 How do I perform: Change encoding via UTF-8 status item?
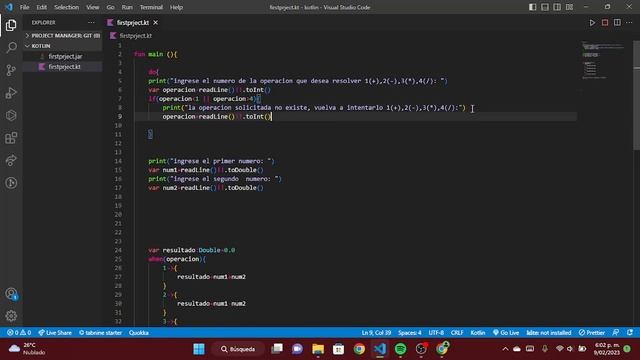[x=436, y=333]
